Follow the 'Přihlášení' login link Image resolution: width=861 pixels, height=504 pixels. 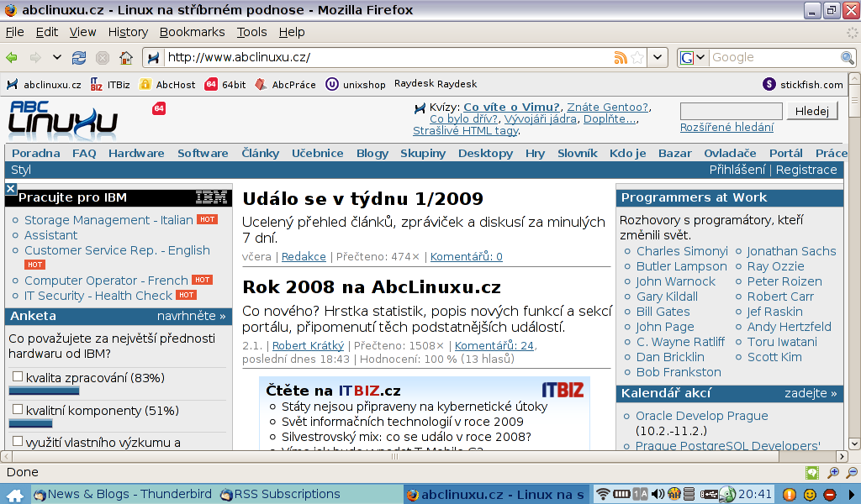[737, 170]
